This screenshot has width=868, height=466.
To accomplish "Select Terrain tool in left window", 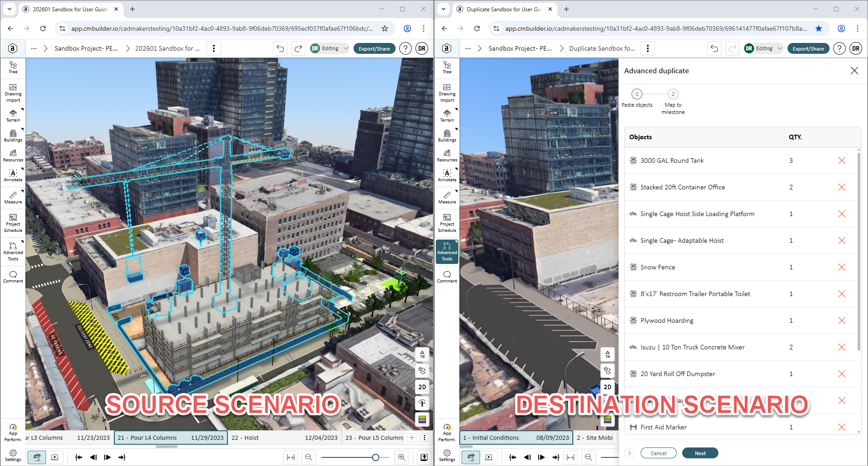I will tap(13, 115).
